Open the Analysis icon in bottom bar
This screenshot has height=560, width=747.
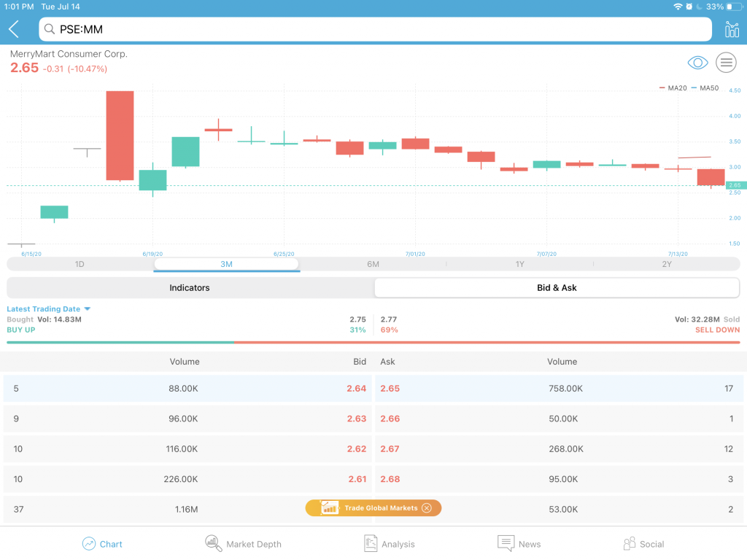click(x=370, y=543)
